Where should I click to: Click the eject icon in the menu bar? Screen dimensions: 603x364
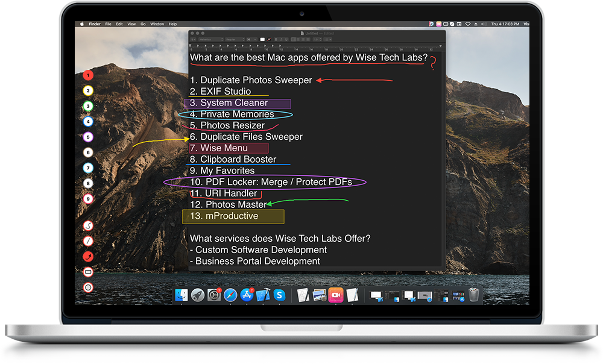coord(476,24)
